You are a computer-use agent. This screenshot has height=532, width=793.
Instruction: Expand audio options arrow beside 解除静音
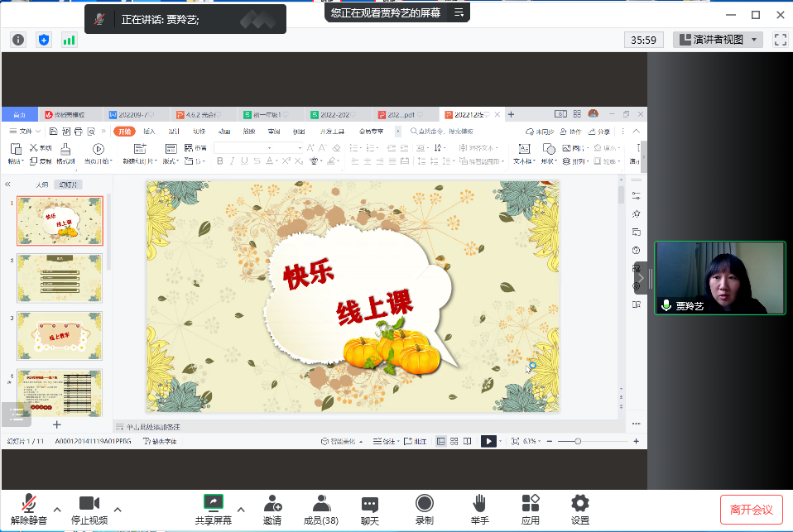[57, 509]
